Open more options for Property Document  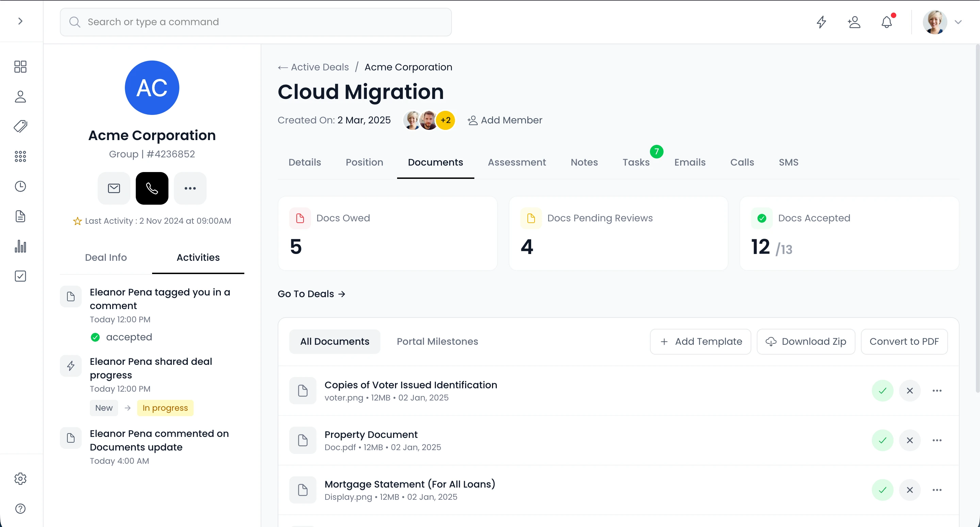click(x=937, y=440)
